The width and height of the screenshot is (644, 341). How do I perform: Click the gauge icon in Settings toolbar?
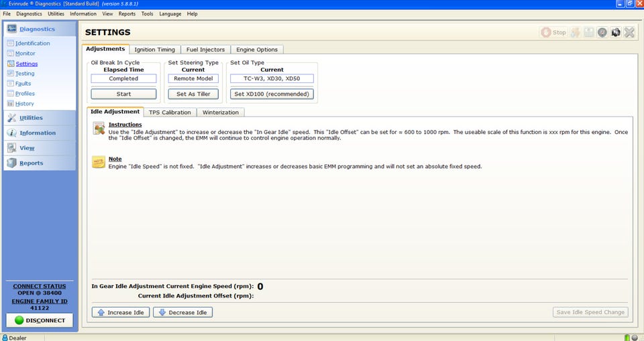602,32
